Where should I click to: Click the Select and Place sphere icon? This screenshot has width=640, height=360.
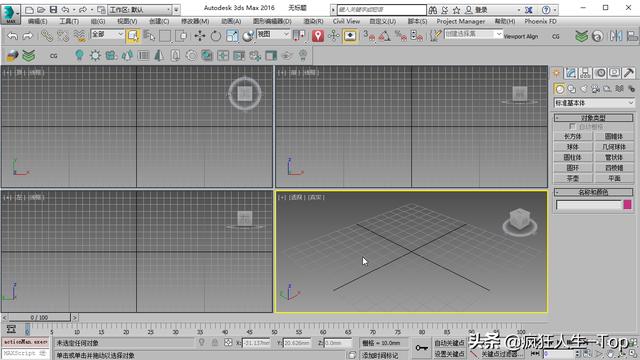click(x=247, y=36)
